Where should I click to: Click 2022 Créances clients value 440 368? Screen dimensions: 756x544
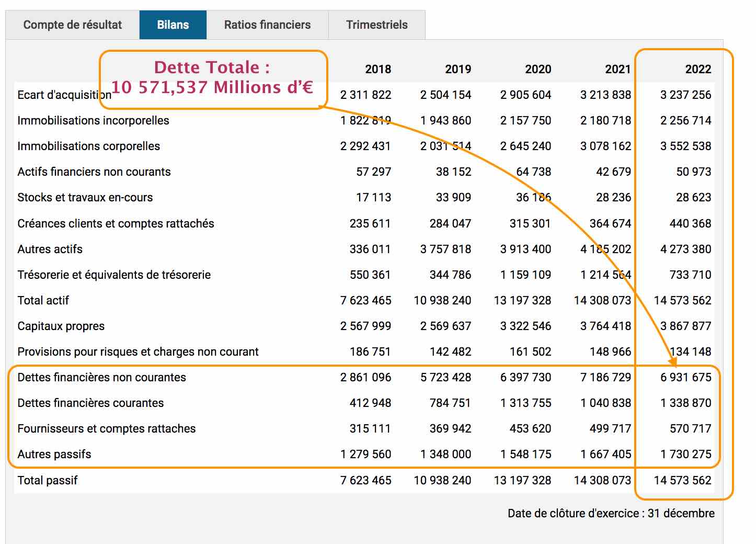pos(690,223)
